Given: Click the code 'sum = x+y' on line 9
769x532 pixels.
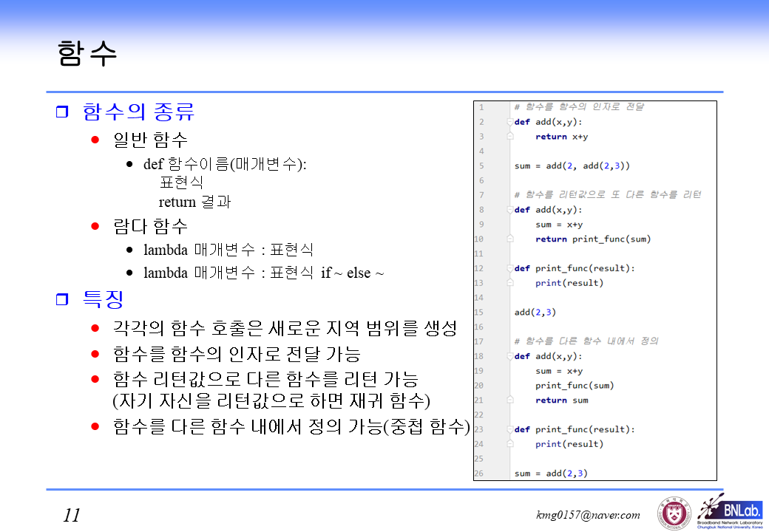Looking at the screenshot, I should point(559,225).
